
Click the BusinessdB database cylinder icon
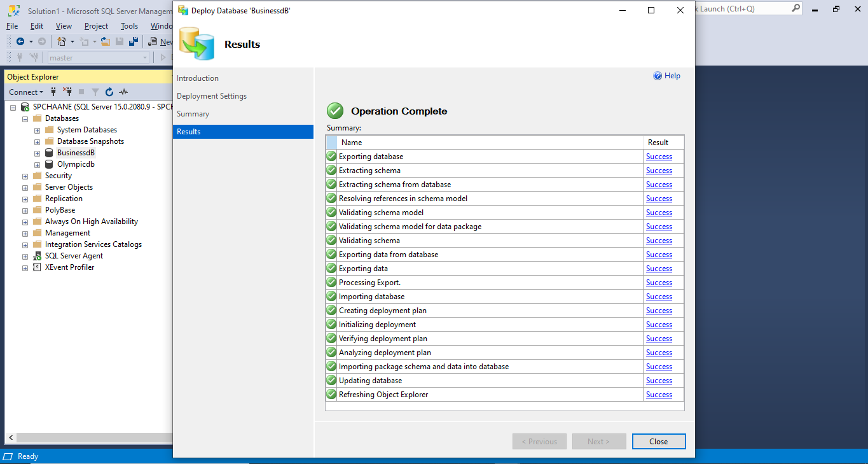pyautogui.click(x=50, y=153)
